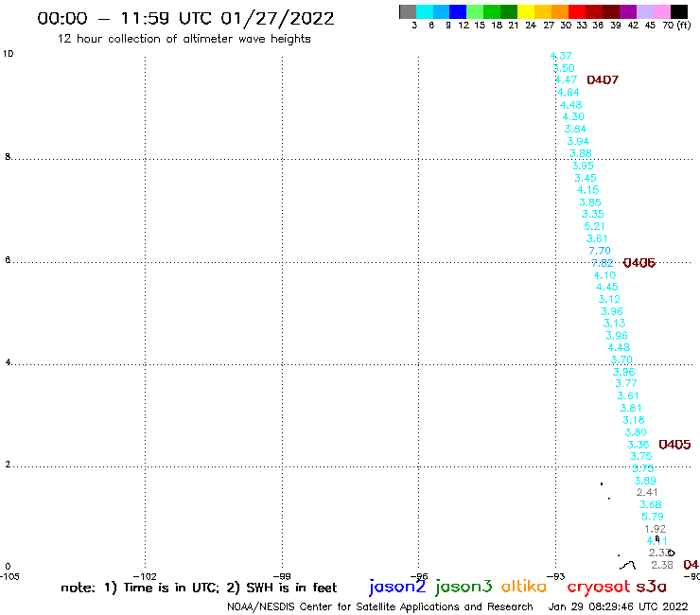
Task: Click the gray wave height value 1.92
Action: [656, 529]
